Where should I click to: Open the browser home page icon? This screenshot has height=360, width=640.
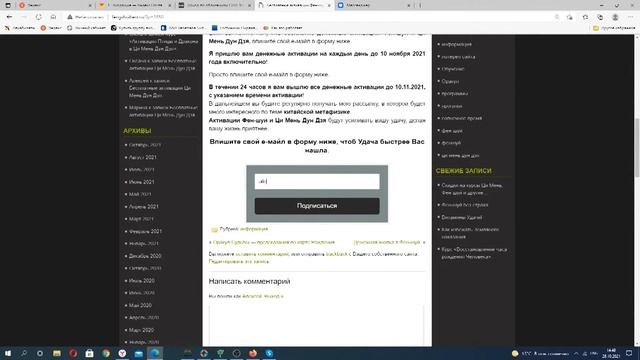(53, 17)
